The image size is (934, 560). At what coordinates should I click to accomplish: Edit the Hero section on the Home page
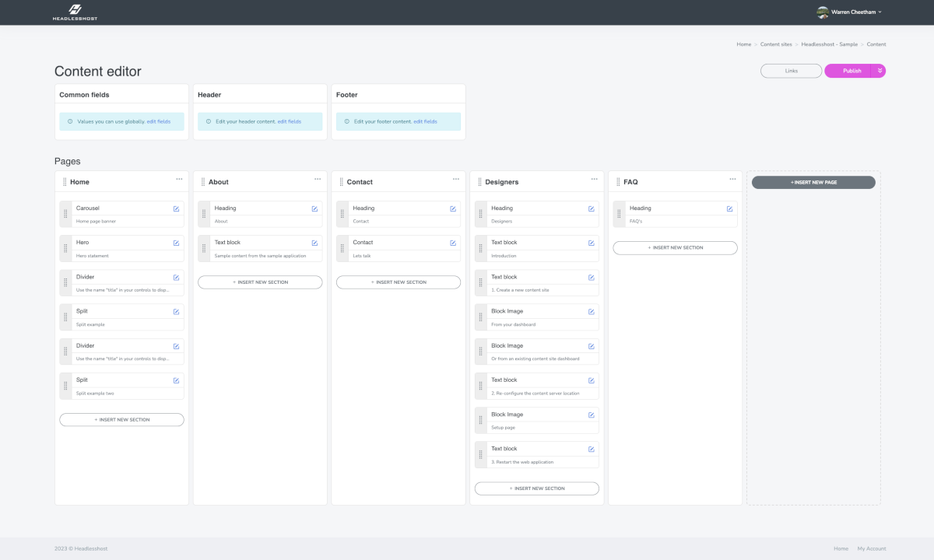[x=176, y=242]
